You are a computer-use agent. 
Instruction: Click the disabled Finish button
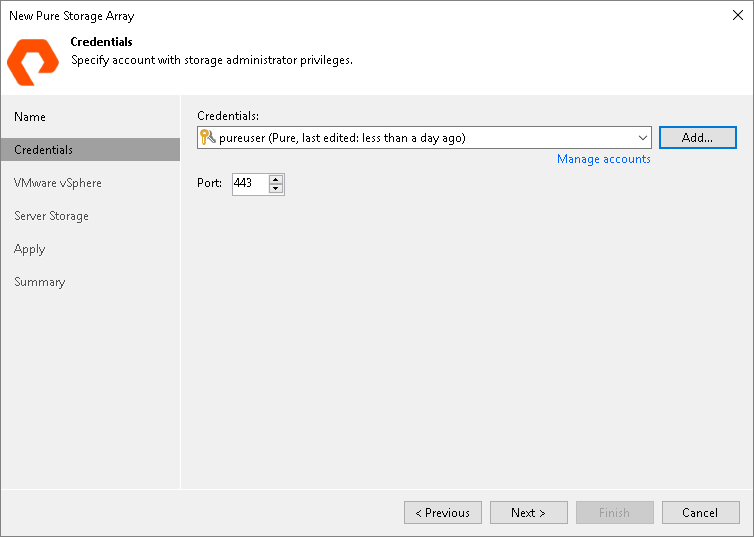[615, 512]
